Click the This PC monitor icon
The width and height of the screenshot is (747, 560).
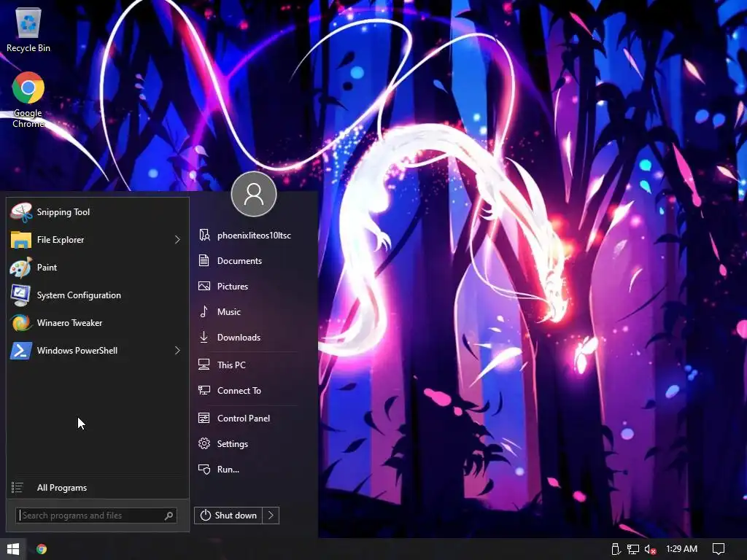tap(204, 365)
